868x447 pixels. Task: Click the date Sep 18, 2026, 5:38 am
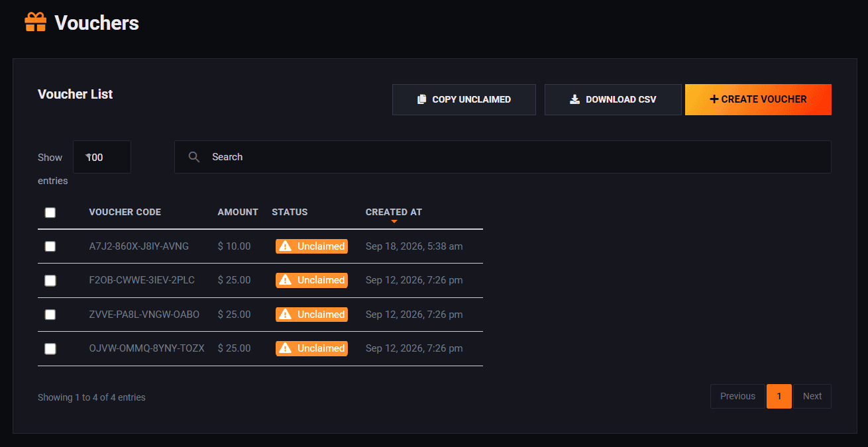414,246
